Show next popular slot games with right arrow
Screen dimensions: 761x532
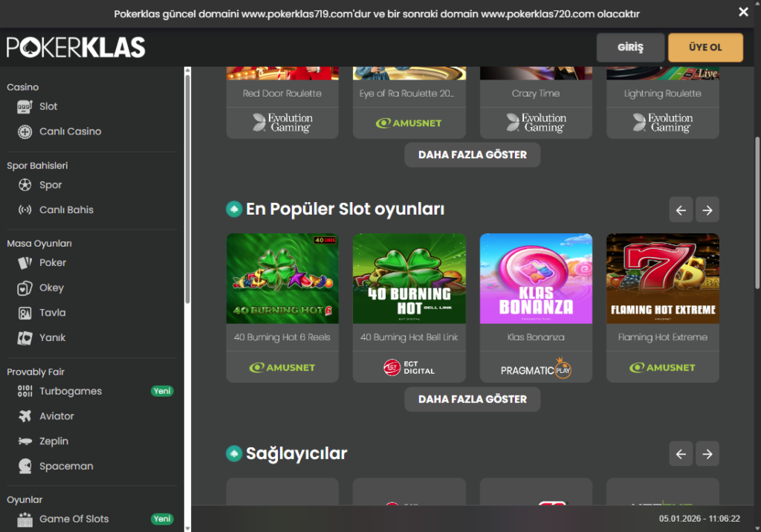pos(707,210)
